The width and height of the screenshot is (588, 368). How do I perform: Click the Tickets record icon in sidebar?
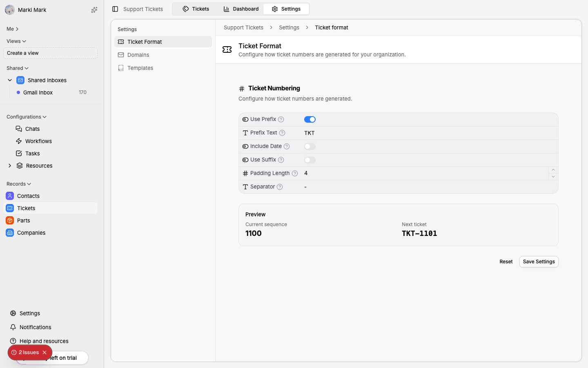point(10,208)
